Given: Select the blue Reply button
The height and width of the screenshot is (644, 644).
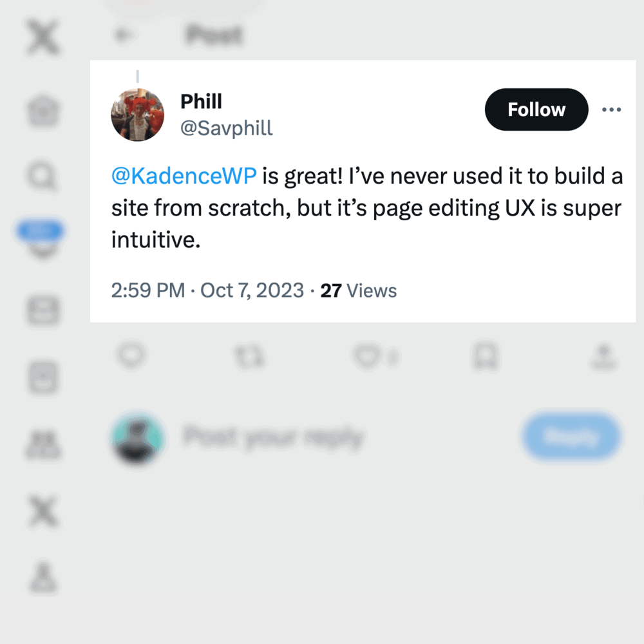Looking at the screenshot, I should pos(571,437).
